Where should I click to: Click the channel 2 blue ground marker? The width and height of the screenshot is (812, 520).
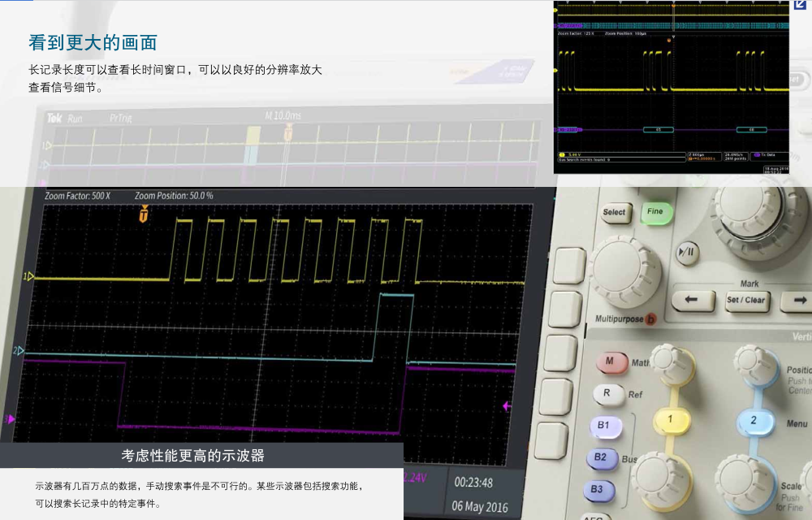click(19, 351)
